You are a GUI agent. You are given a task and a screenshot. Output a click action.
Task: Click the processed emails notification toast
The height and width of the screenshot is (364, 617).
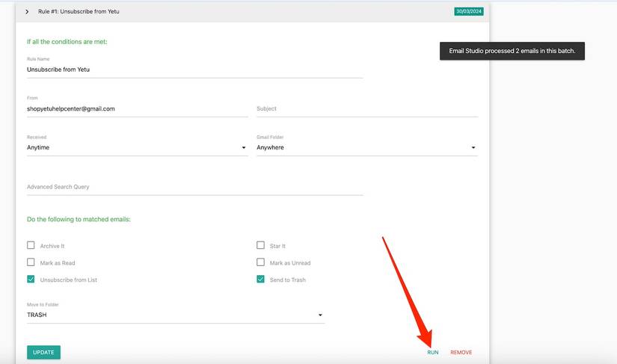tap(512, 51)
